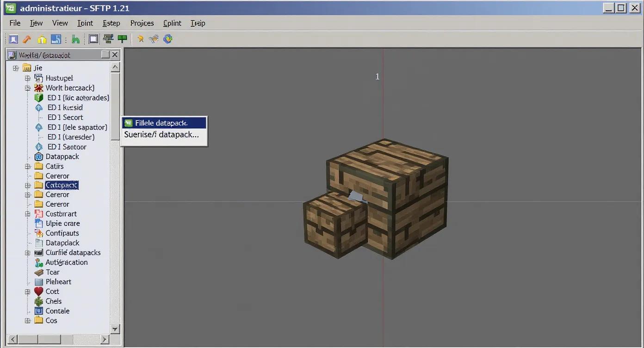
Task: Click the window frame toolbar icon
Action: pyautogui.click(x=93, y=39)
